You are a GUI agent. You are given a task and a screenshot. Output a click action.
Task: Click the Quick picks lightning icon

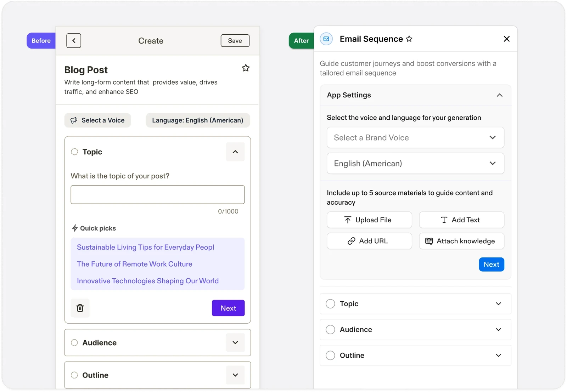tap(74, 228)
